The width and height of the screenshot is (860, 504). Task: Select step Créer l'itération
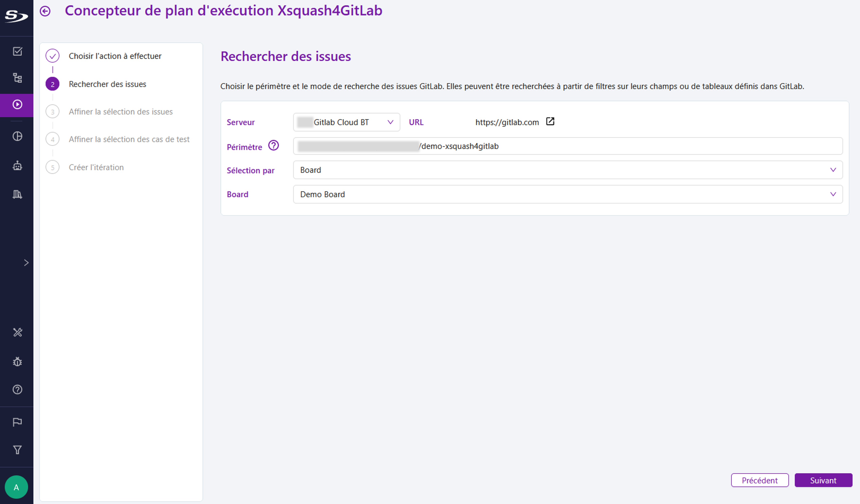(x=96, y=167)
